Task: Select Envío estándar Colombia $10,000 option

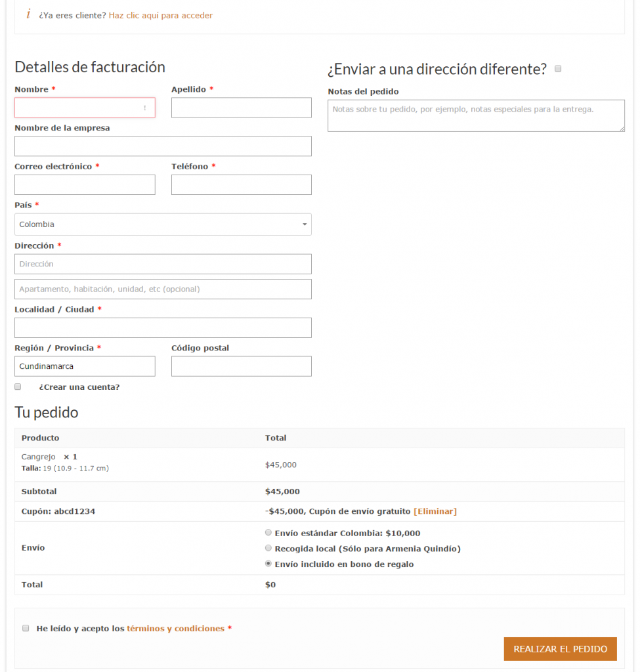Action: [268, 532]
